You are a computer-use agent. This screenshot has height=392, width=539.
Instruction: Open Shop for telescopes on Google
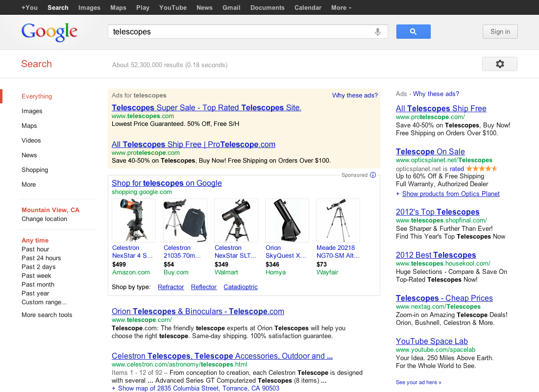(x=167, y=183)
